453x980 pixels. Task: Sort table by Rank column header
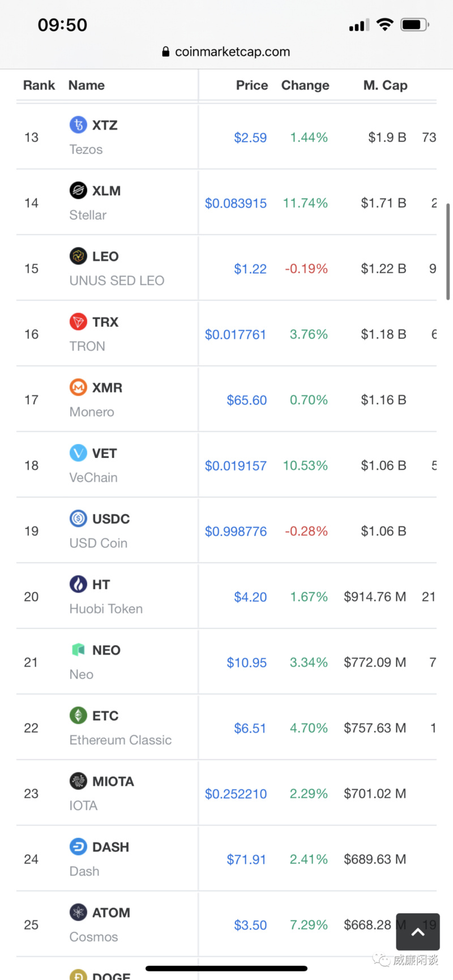coord(39,85)
